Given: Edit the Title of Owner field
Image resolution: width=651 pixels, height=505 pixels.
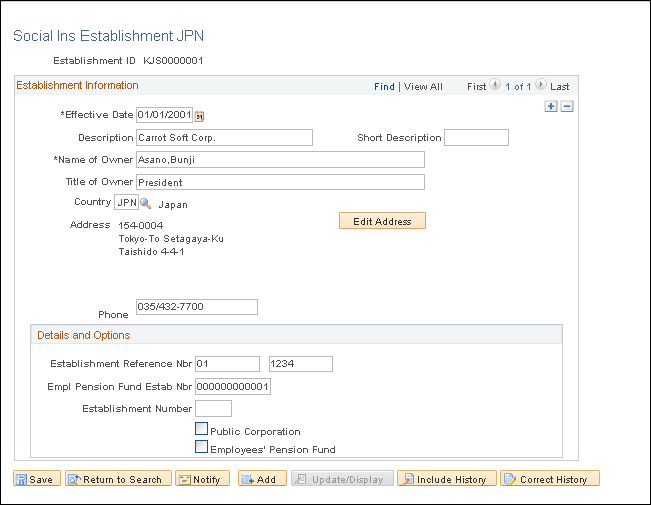Looking at the screenshot, I should [280, 182].
